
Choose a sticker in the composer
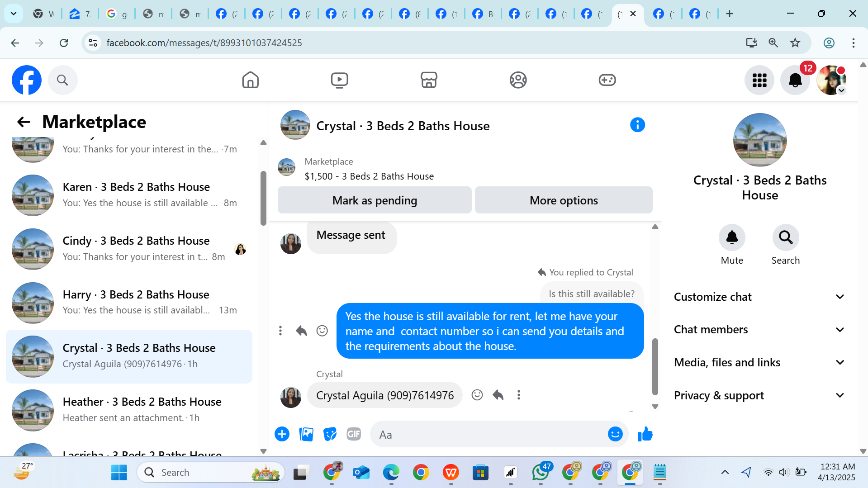pyautogui.click(x=330, y=434)
